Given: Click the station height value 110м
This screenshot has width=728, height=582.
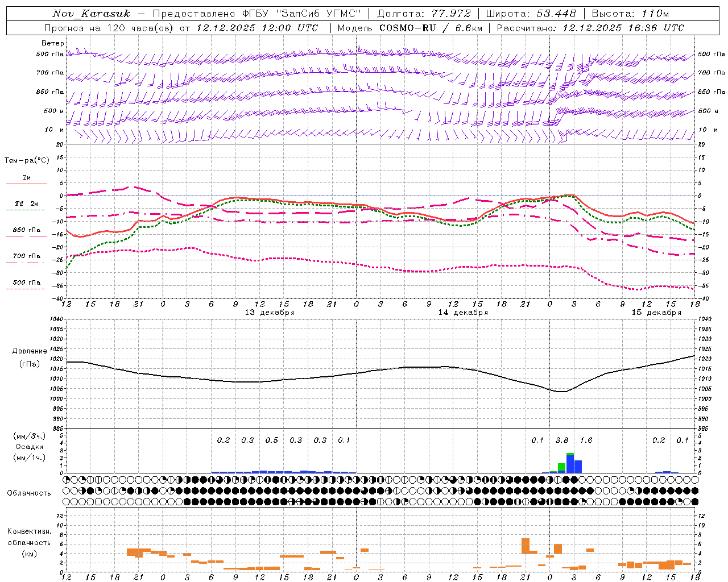Looking at the screenshot, I should [x=655, y=14].
